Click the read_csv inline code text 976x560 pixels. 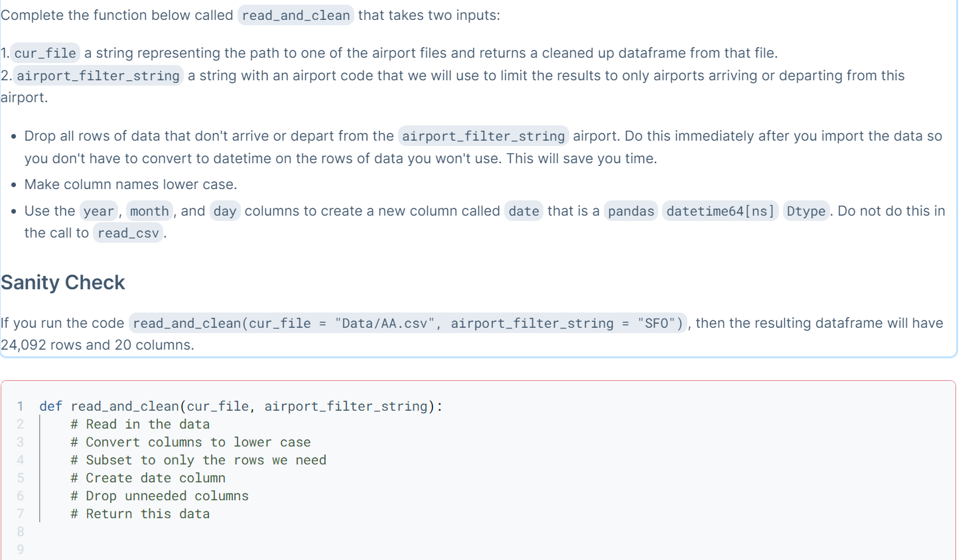tap(127, 233)
